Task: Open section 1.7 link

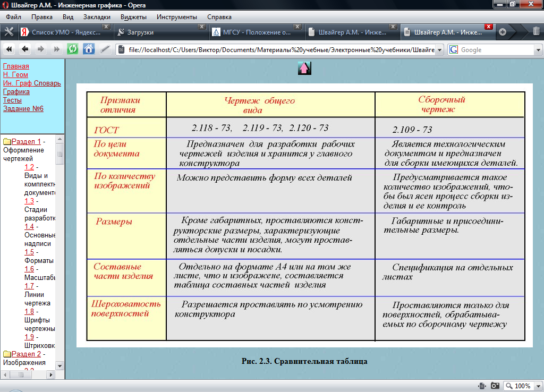Action: coord(29,286)
